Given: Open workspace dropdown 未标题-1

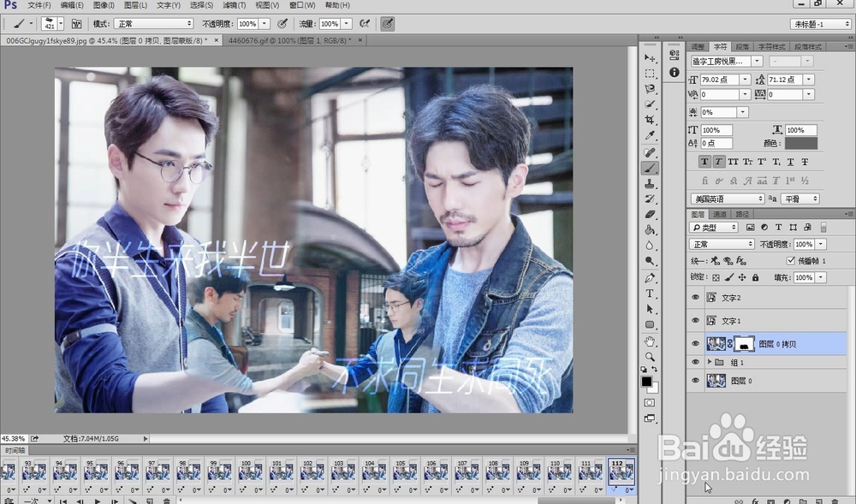Looking at the screenshot, I should point(821,24).
